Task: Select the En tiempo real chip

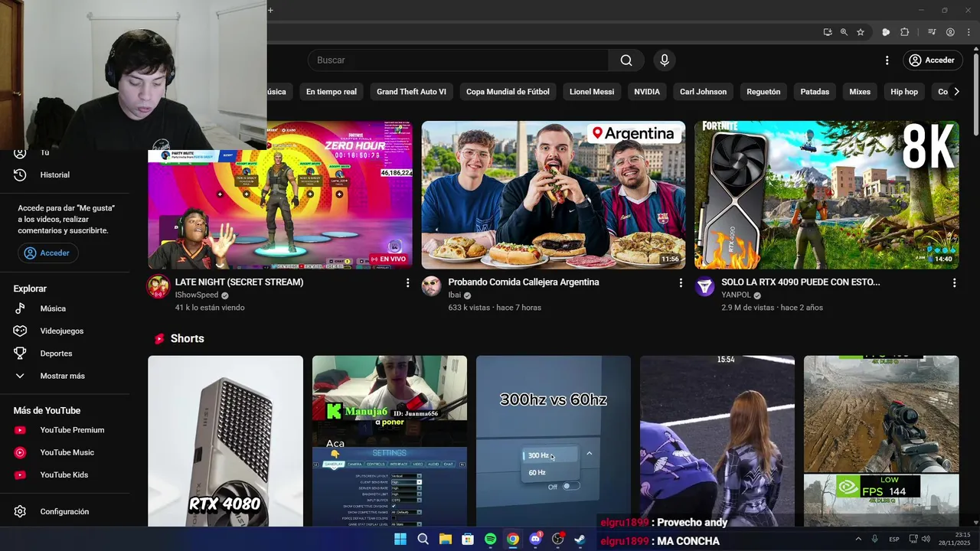Action: (x=332, y=92)
